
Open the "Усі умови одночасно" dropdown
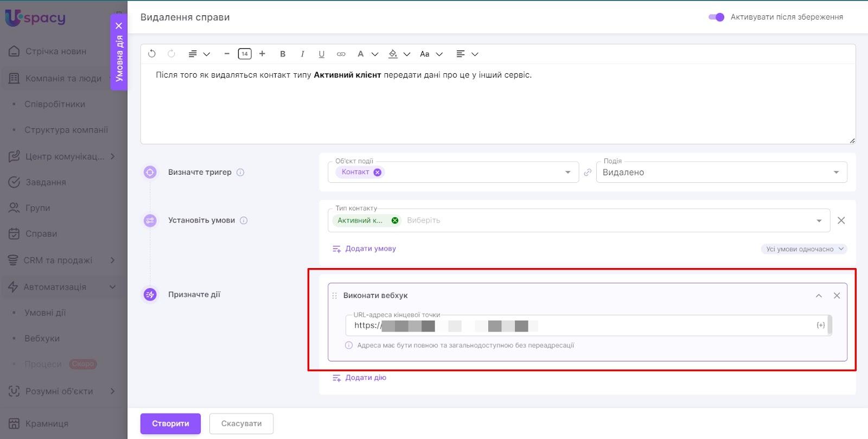tap(803, 249)
